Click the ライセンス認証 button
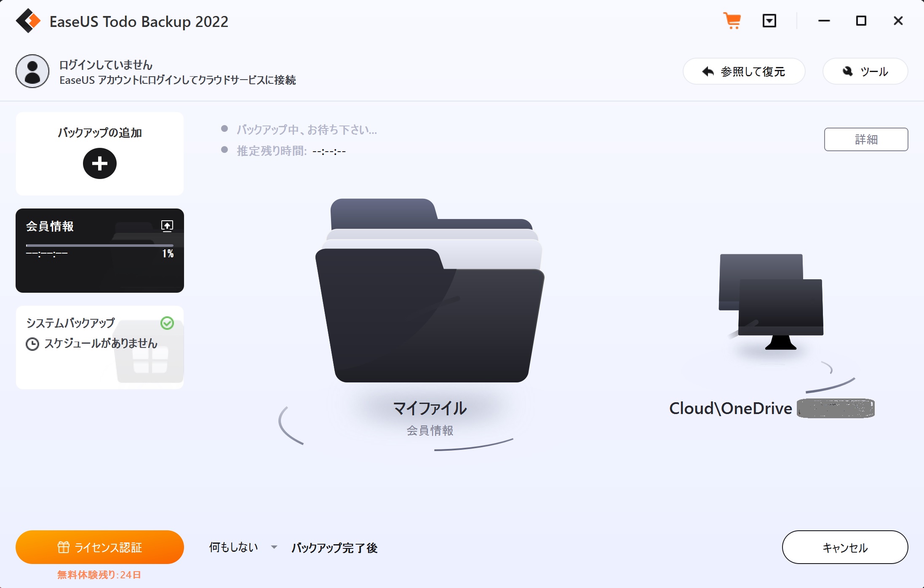The image size is (924, 588). [100, 547]
